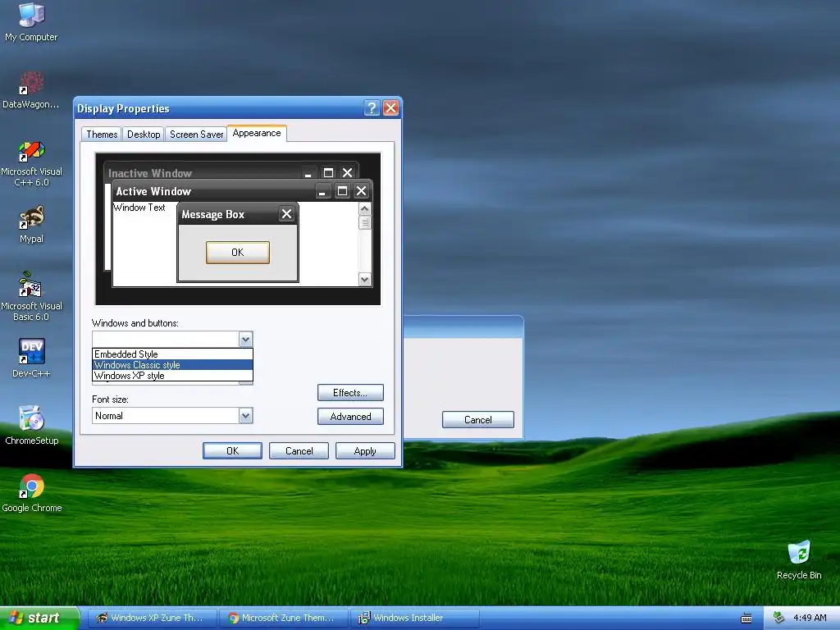Click the tray icon next to clock

(x=778, y=618)
